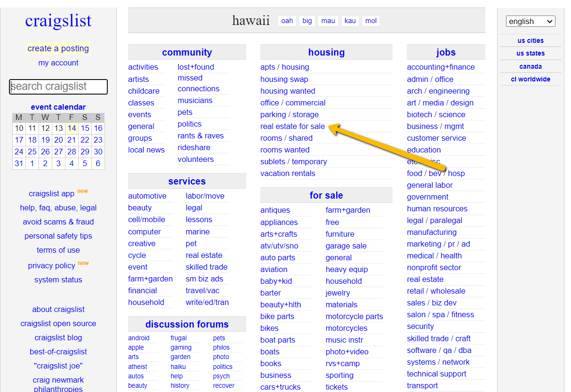This screenshot has height=392, width=571.
Task: Browse free stuff listings
Action: 332,222
